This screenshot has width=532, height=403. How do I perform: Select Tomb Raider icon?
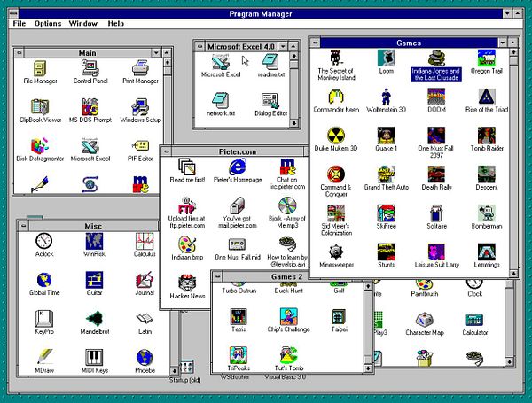487,139
